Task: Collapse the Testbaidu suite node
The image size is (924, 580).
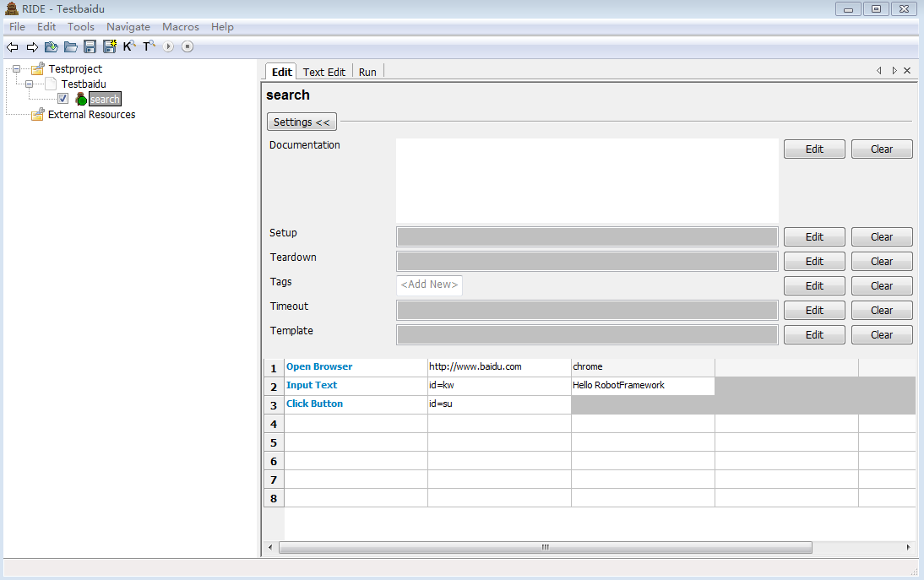Action: coord(30,84)
